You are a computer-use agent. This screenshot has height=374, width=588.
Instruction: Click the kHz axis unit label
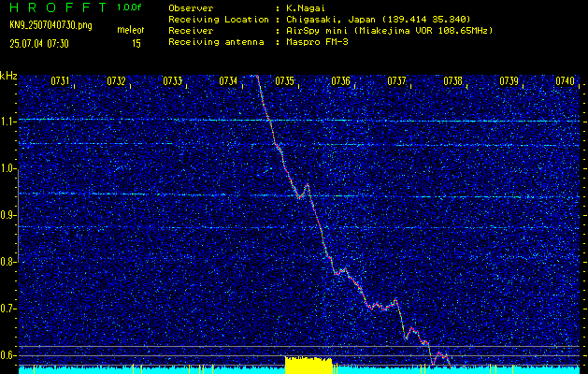(8, 76)
